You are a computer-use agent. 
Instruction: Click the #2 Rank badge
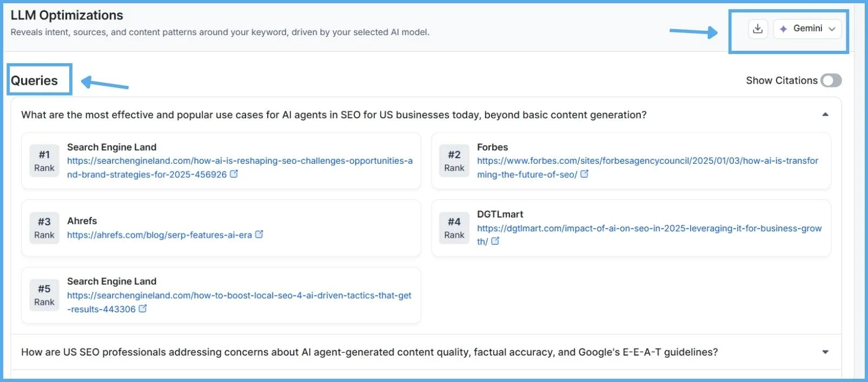point(454,161)
